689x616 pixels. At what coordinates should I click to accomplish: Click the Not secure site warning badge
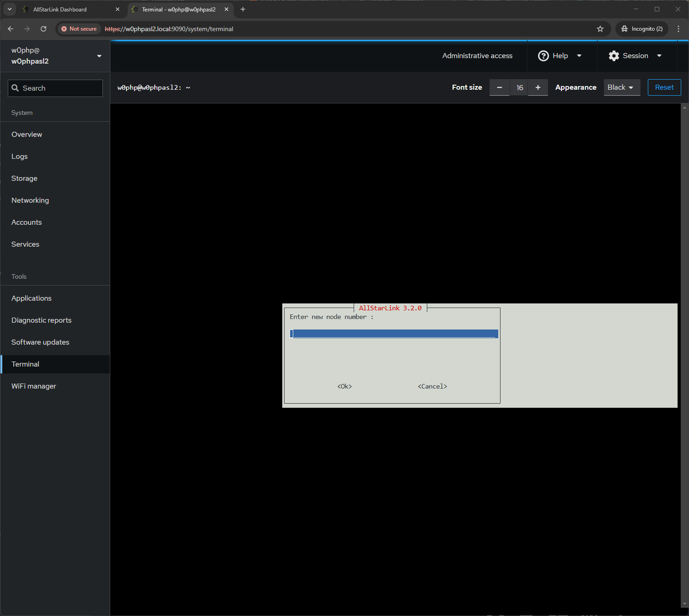[x=79, y=29]
